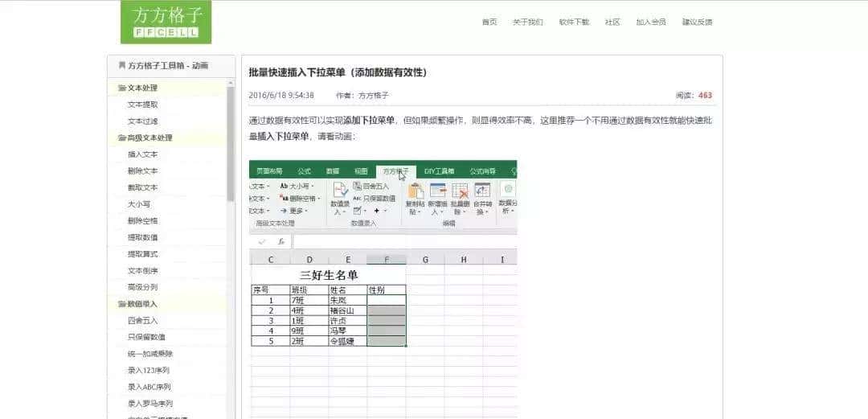Click 批量删除 ribbon icon
This screenshot has height=419, width=868.
tap(460, 199)
